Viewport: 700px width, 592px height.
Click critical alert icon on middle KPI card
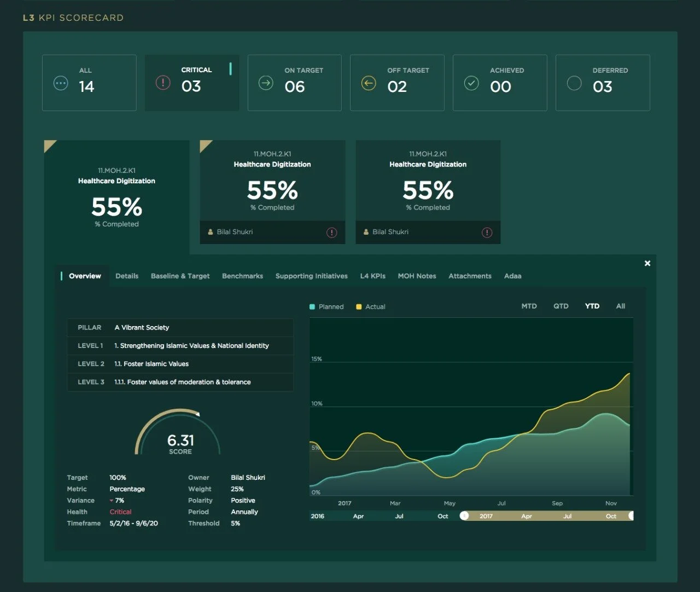tap(331, 233)
